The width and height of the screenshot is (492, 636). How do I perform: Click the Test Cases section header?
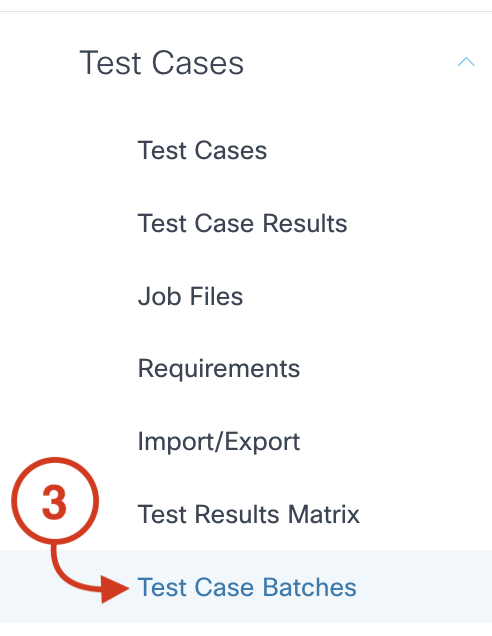(x=161, y=63)
